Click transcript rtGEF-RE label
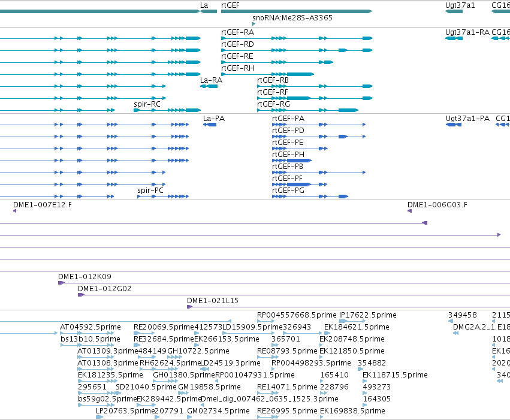The height and width of the screenshot is (420, 510). coord(237,56)
